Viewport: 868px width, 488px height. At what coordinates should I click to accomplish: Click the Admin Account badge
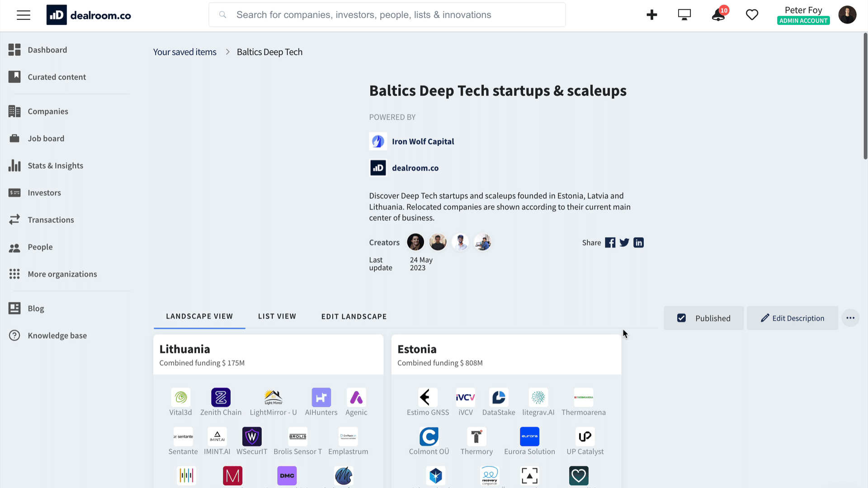803,21
